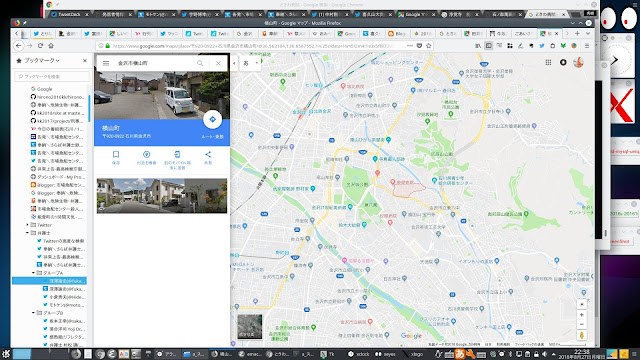640x360 pixels.
Task: Close the active Google Maps Firefox tab
Action: pyautogui.click(x=556, y=33)
